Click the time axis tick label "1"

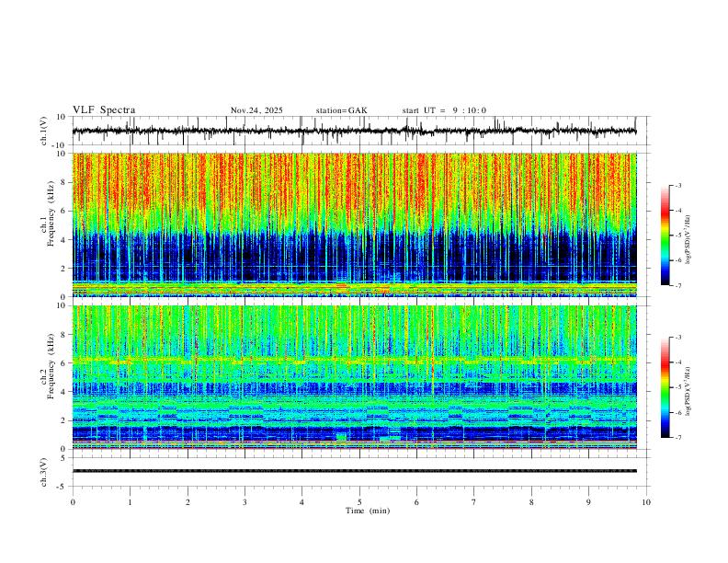click(130, 502)
